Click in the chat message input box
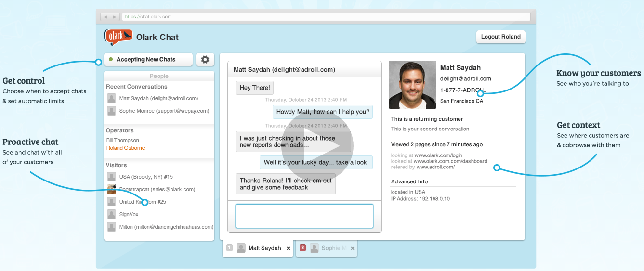The height and width of the screenshot is (271, 644). [x=304, y=216]
